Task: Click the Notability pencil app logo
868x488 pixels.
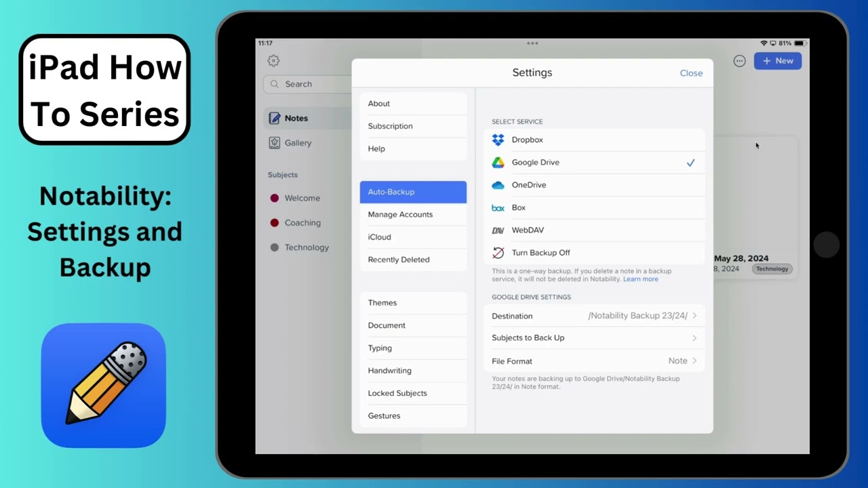Action: pyautogui.click(x=104, y=386)
